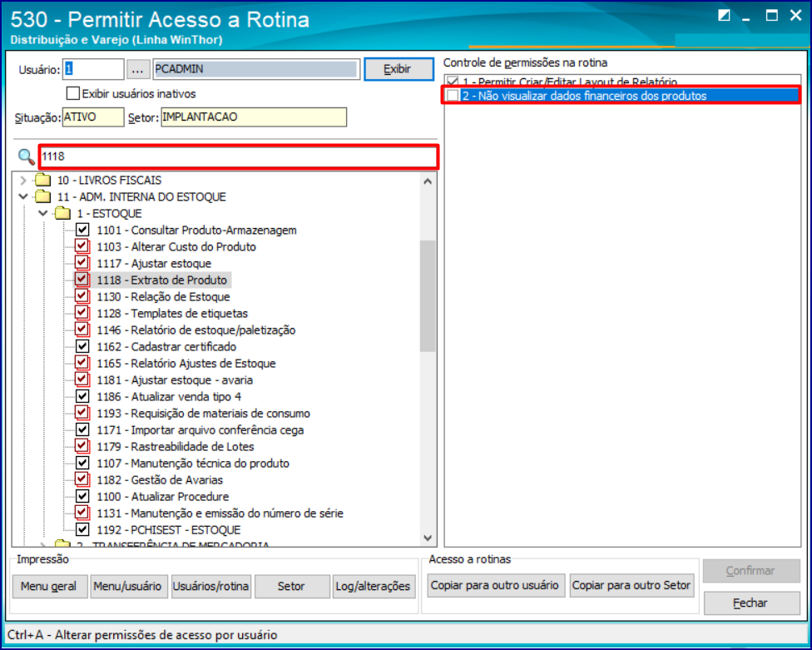812x650 pixels.
Task: Toggle 1193 - Requisição de materiais checkbox
Action: point(82,413)
